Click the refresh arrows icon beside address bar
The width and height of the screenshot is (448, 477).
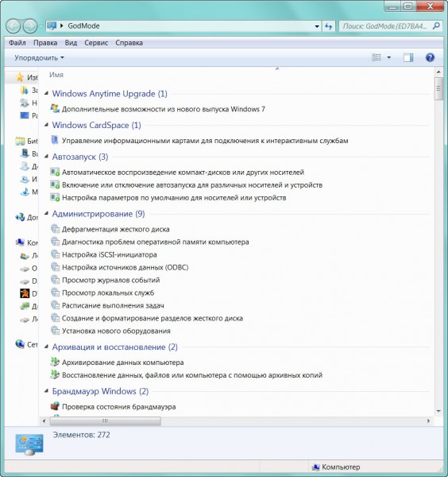point(329,26)
